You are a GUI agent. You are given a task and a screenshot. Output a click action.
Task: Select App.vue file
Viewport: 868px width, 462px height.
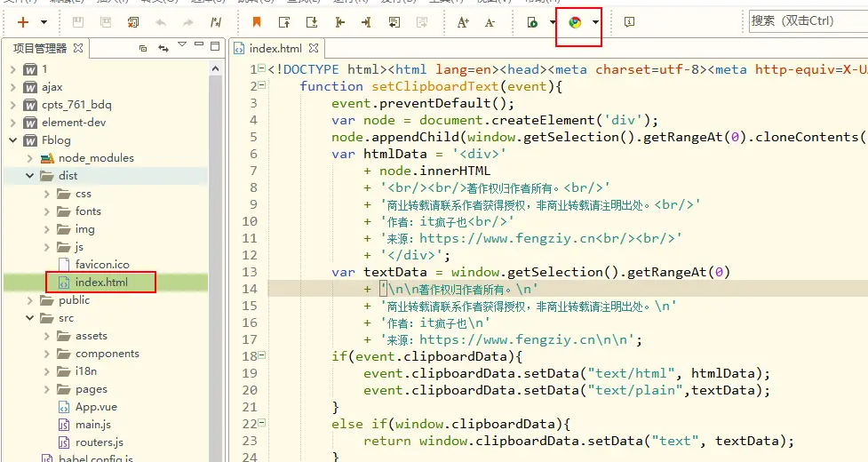tap(96, 407)
